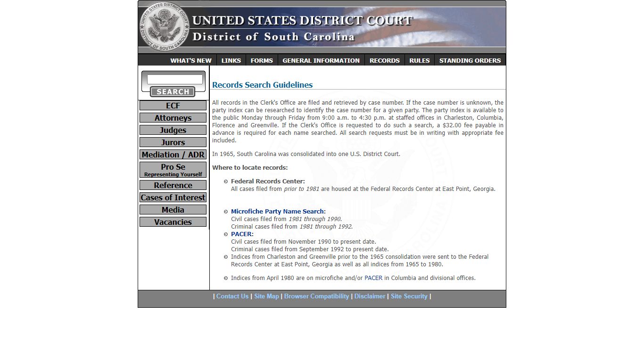Click the United States District Court banner title
644x362 pixels.
pos(302,21)
